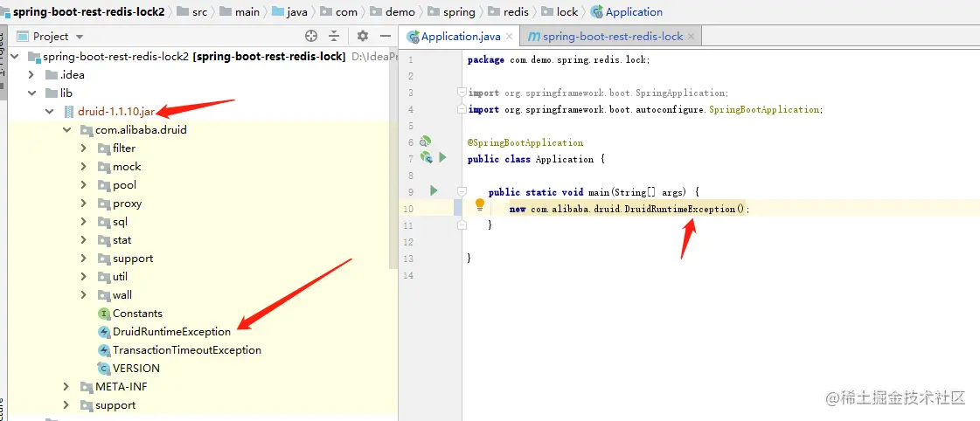Click the wall package folder icon
The width and height of the screenshot is (980, 421).
point(104,295)
